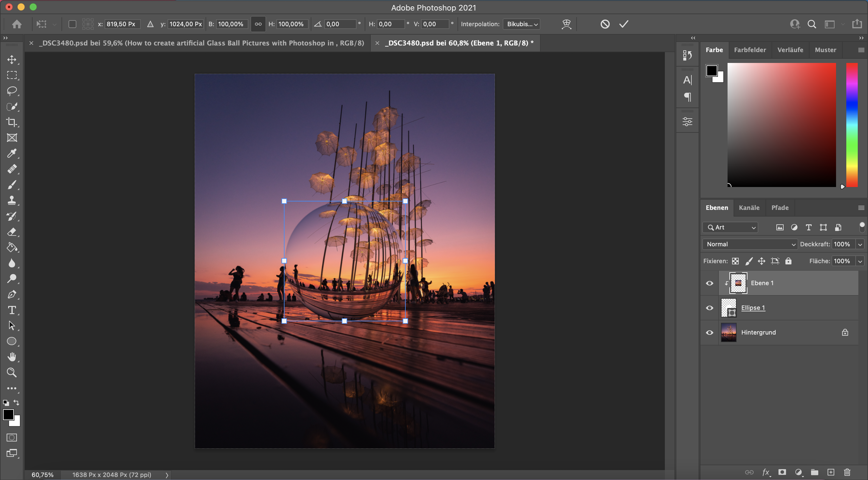Image resolution: width=868 pixels, height=480 pixels.
Task: Open the search magnifier in the top bar
Action: pos(812,24)
